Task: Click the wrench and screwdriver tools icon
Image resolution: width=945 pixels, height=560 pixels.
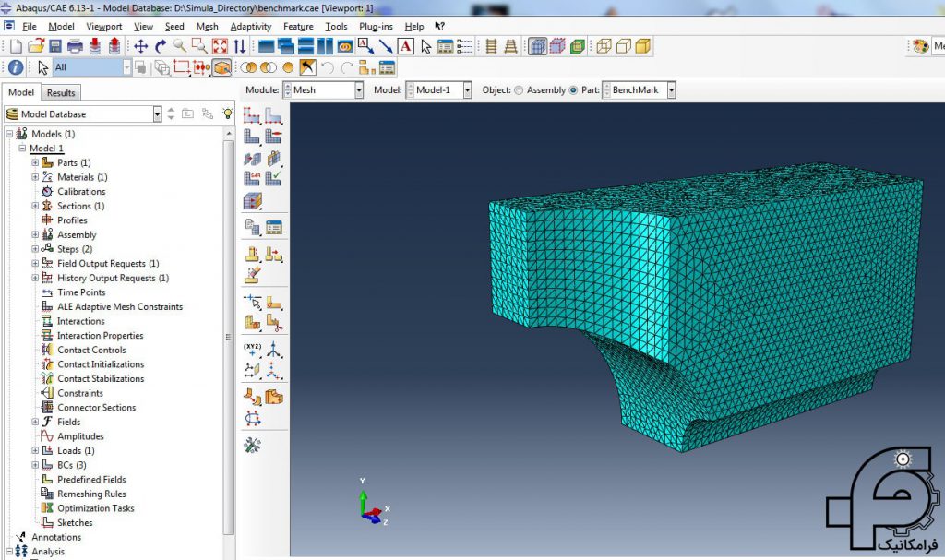Action: (253, 446)
